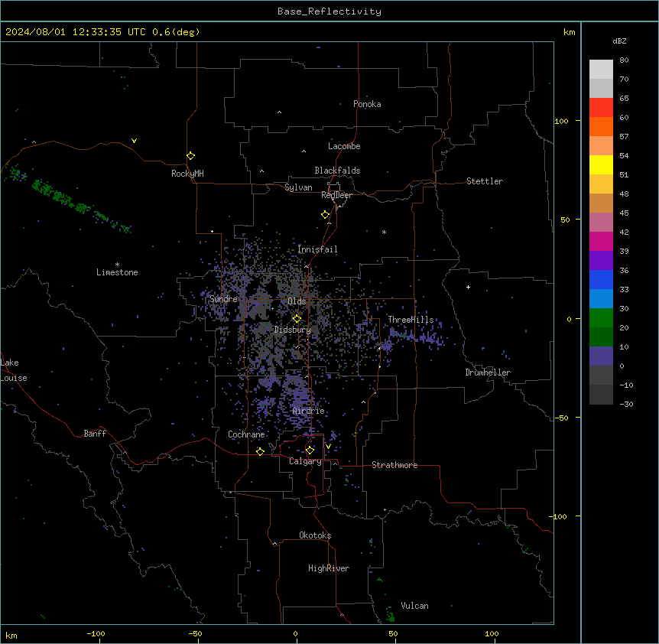Click the yellow 54 dBZ color swatch

point(601,164)
